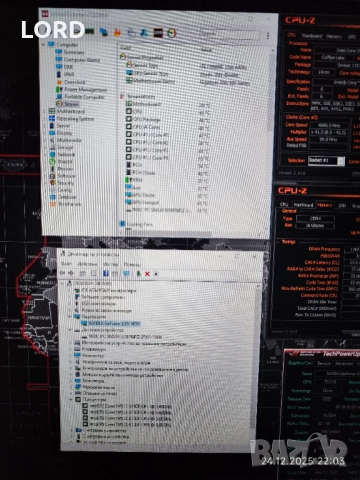Switch to Memory tab in the upper CPU-Z window
The width and height of the screenshot is (360, 480).
tap(333, 36)
